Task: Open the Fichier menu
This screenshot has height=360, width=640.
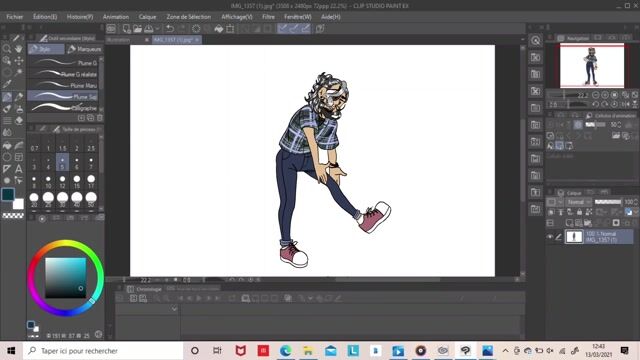Action: tap(15, 17)
